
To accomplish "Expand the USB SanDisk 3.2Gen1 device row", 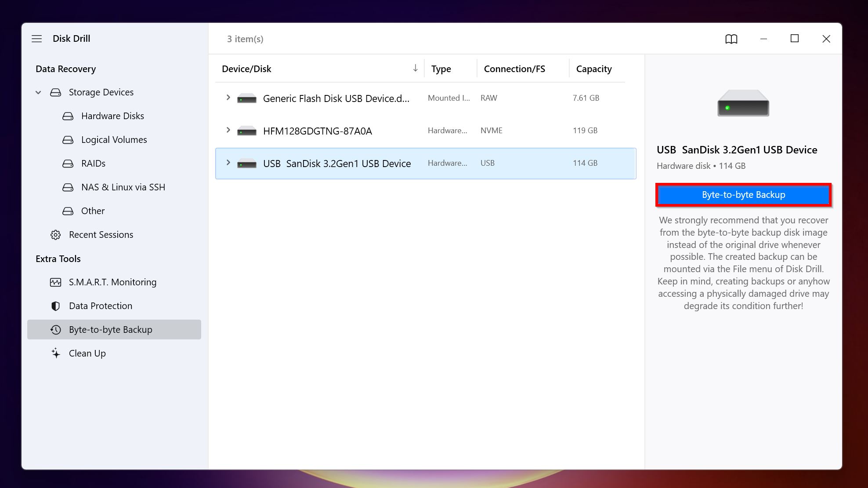I will click(x=228, y=163).
